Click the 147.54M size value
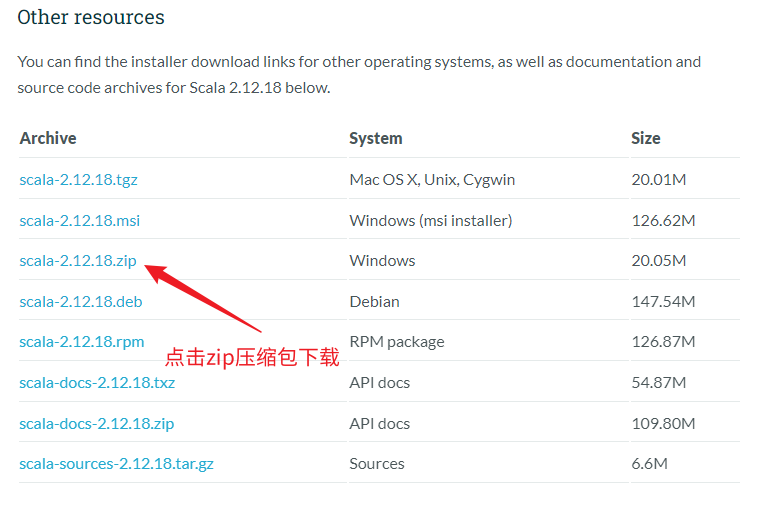The width and height of the screenshot is (771, 518). click(x=662, y=301)
